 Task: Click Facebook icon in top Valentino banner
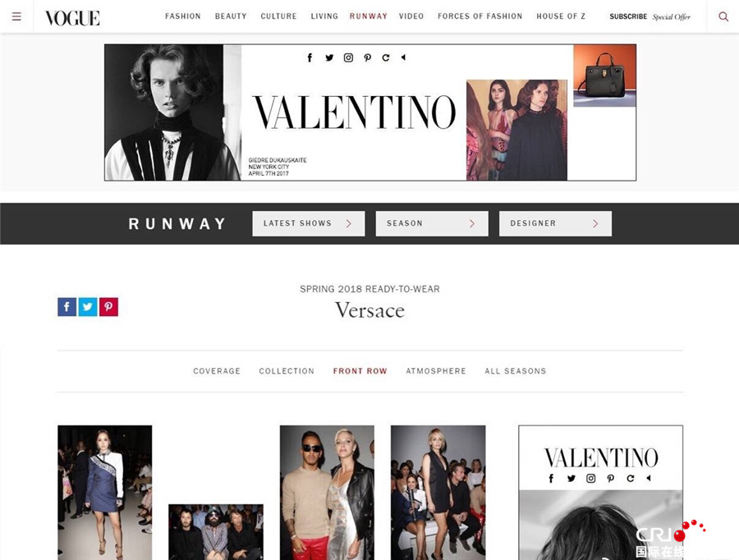310,57
